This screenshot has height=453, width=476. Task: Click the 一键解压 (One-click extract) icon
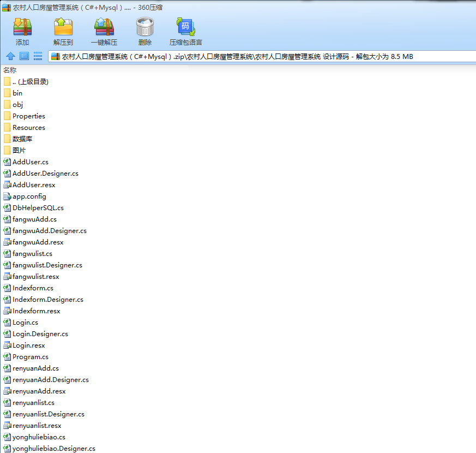click(104, 27)
